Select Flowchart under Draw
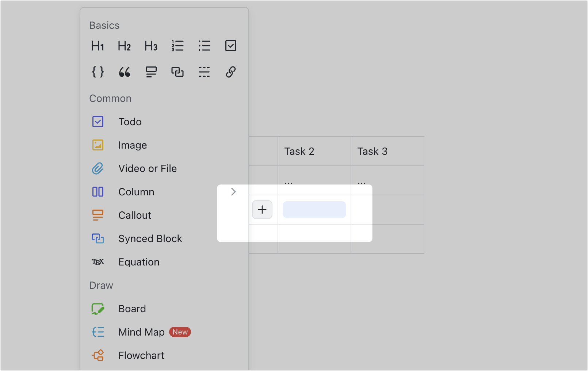The height and width of the screenshot is (371, 588). click(x=141, y=355)
